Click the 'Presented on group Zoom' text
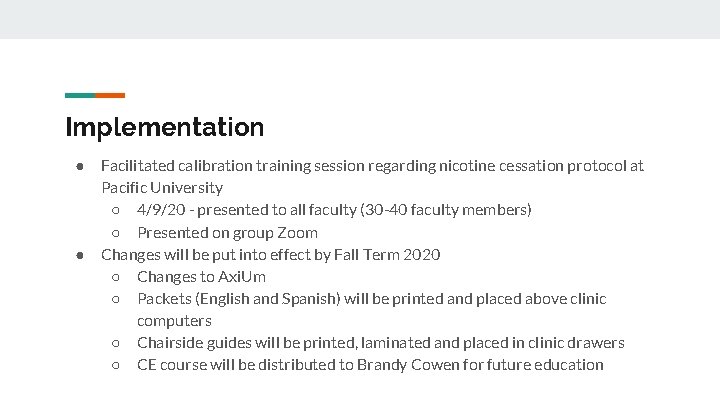This screenshot has width=720, height=405. [227, 233]
